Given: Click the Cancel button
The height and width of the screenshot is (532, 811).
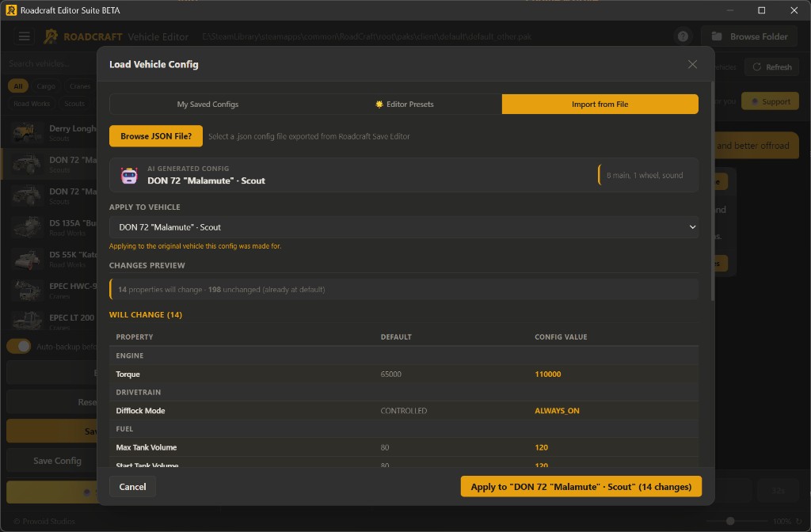Looking at the screenshot, I should point(132,487).
